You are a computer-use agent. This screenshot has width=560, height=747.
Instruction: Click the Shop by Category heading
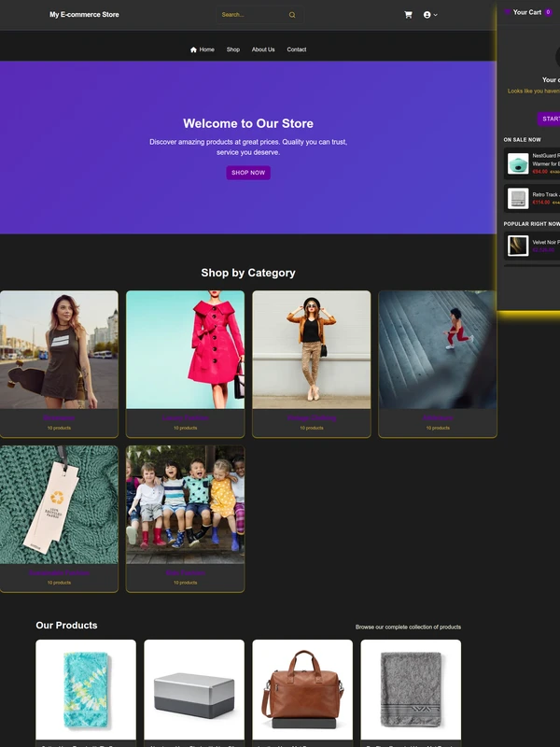pos(248,273)
